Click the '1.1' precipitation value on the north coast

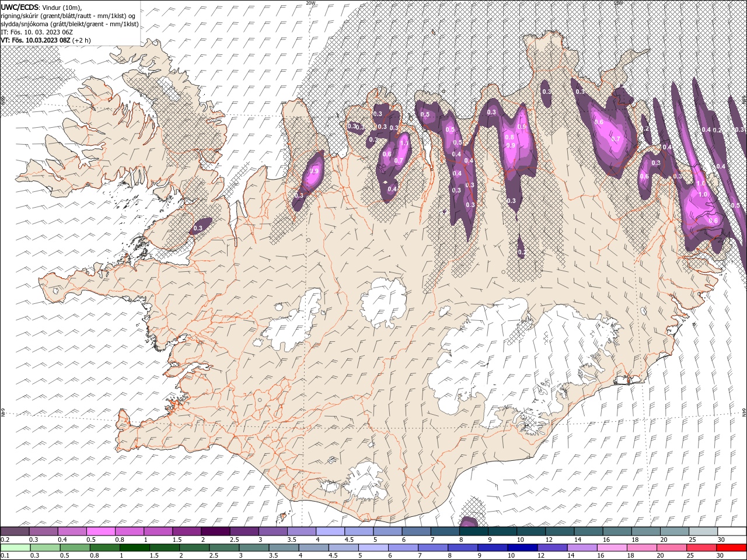404,143
